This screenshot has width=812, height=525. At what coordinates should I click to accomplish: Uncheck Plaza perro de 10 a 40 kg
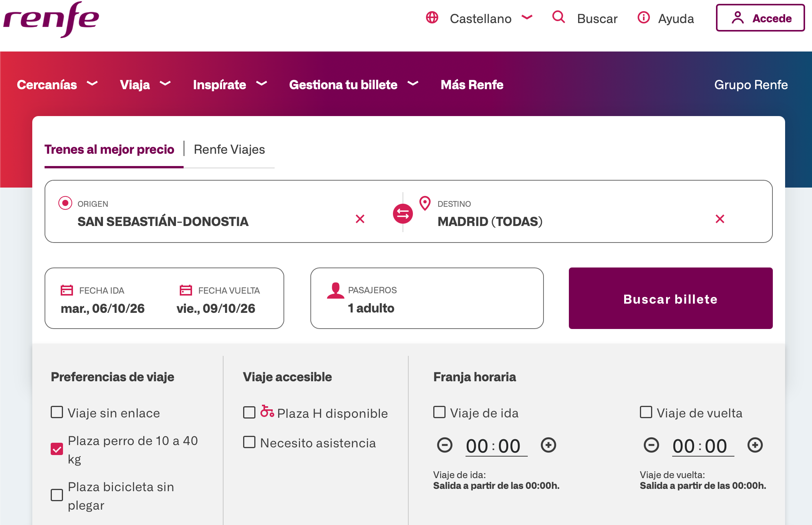point(57,449)
